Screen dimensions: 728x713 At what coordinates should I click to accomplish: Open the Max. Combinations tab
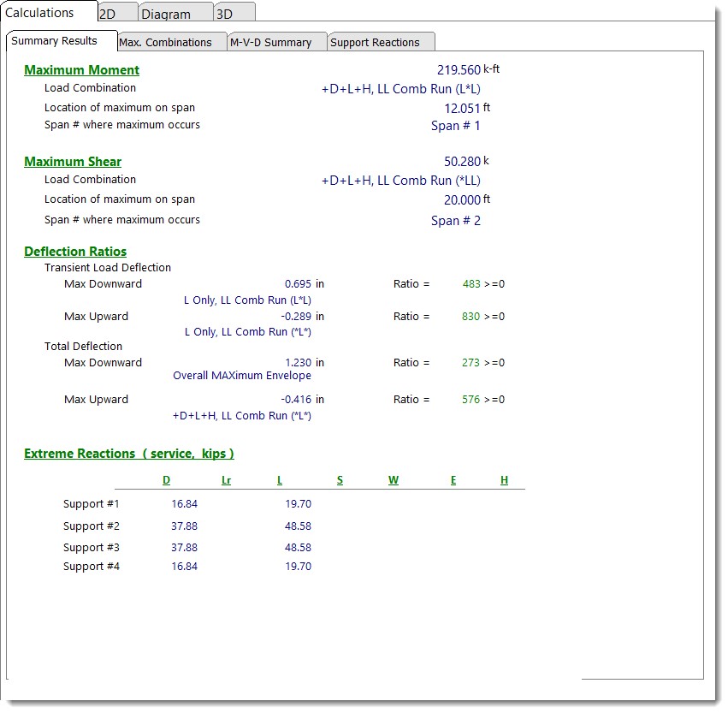pos(165,42)
